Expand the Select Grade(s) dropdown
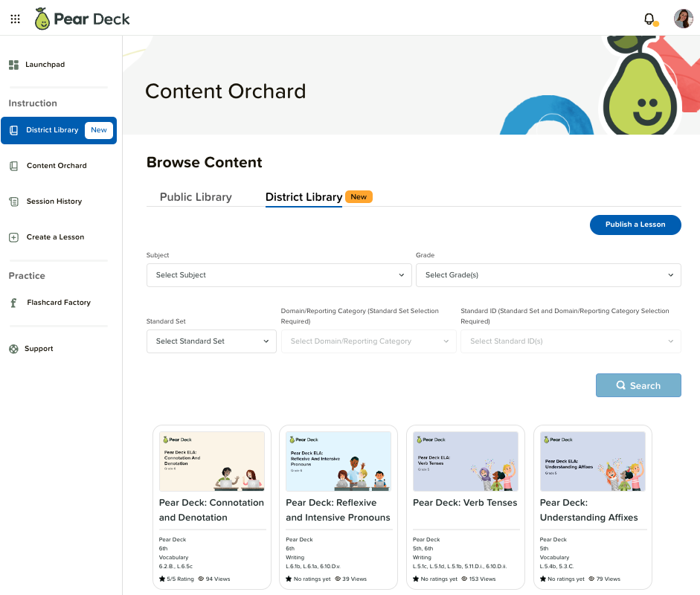Viewport: 700px width, 595px height. (x=548, y=274)
